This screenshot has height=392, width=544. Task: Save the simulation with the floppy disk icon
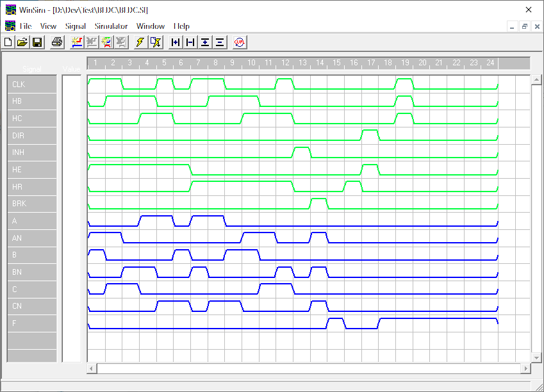[37, 42]
